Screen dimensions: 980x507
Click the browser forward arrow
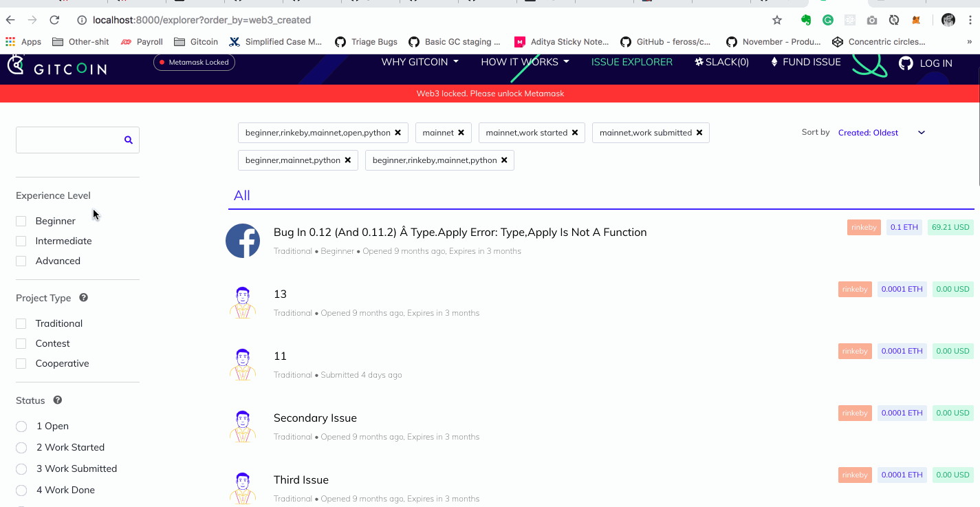click(32, 20)
